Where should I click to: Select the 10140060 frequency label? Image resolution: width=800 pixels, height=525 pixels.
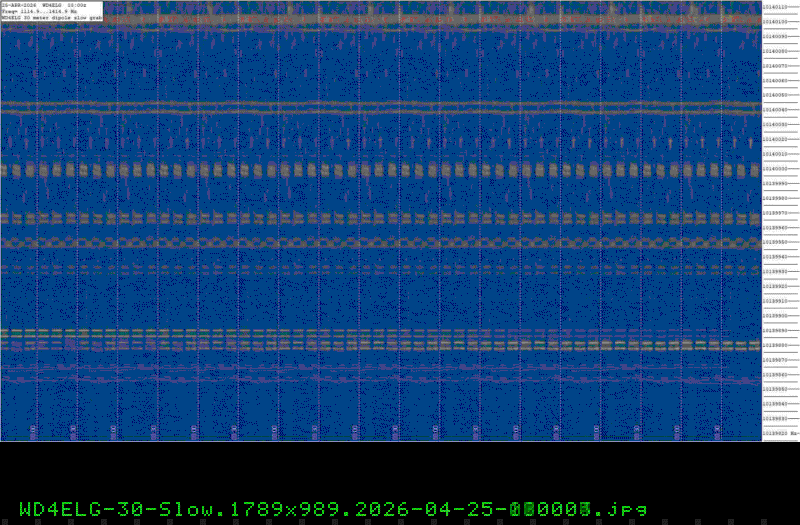[774, 81]
